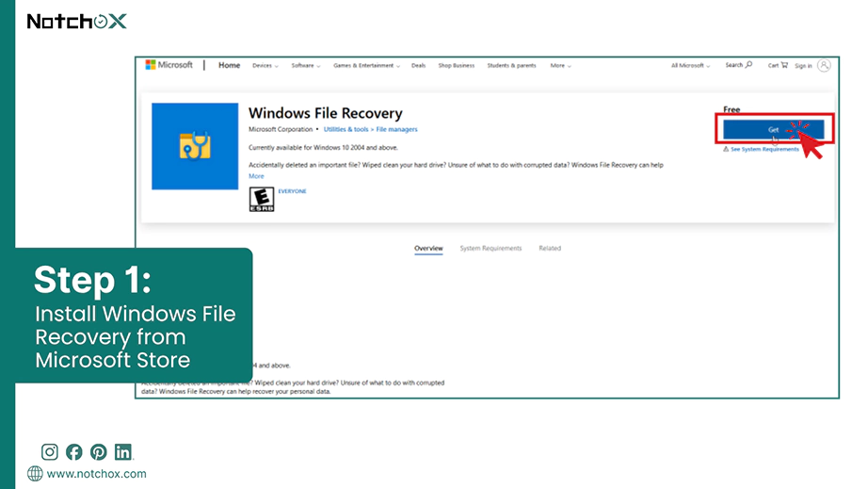
Task: Click More to expand description
Action: (x=256, y=176)
